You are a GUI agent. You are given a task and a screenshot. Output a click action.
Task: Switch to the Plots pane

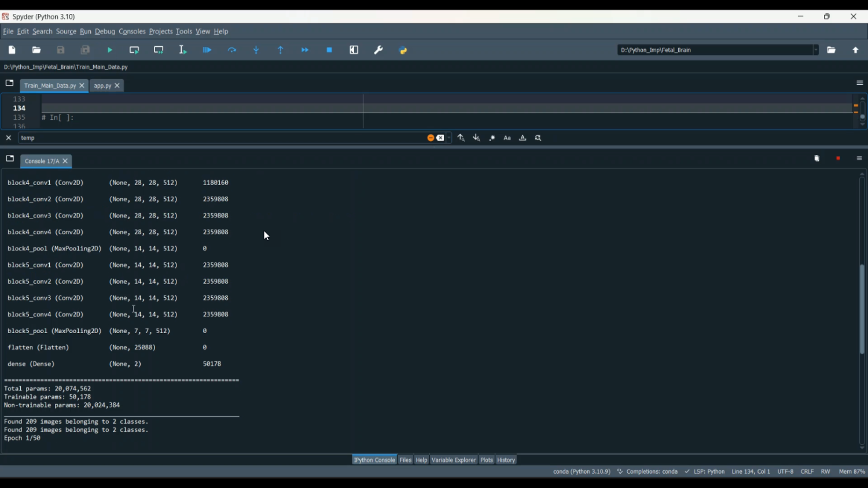point(487,460)
